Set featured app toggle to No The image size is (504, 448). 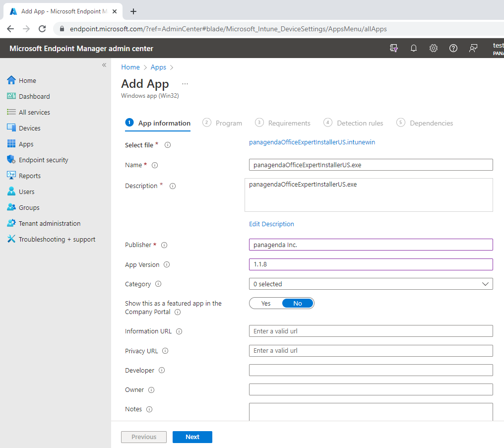click(x=298, y=303)
